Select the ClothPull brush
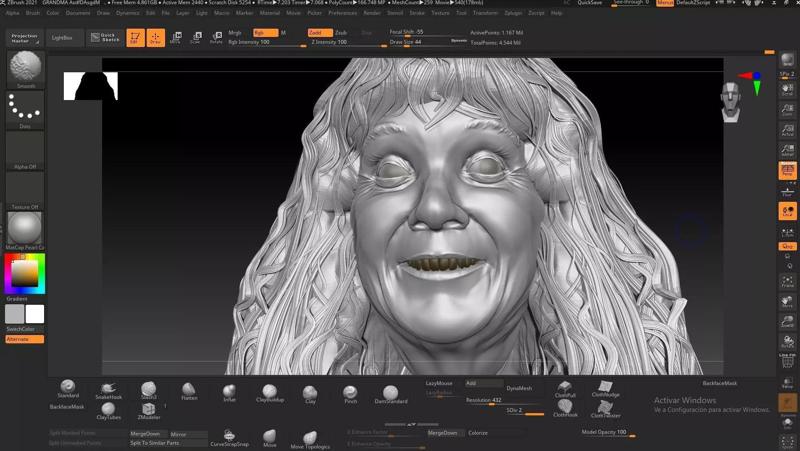The height and width of the screenshot is (451, 800). coord(565,388)
